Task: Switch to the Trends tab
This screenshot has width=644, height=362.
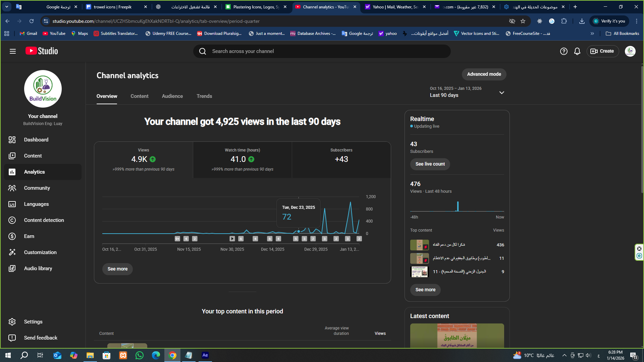Action: (x=204, y=96)
